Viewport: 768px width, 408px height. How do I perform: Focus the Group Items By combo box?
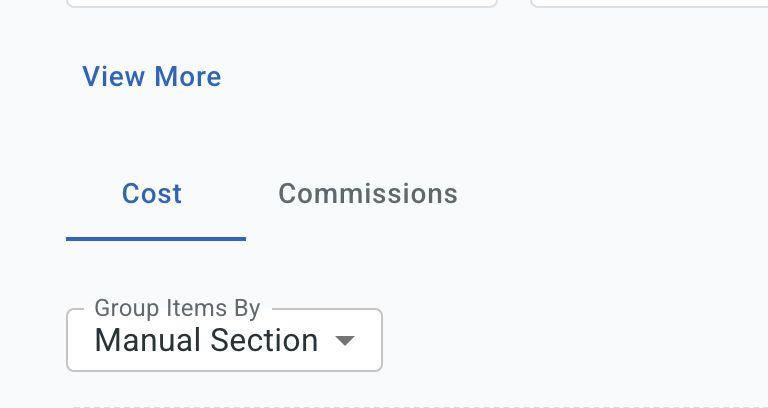tap(224, 340)
